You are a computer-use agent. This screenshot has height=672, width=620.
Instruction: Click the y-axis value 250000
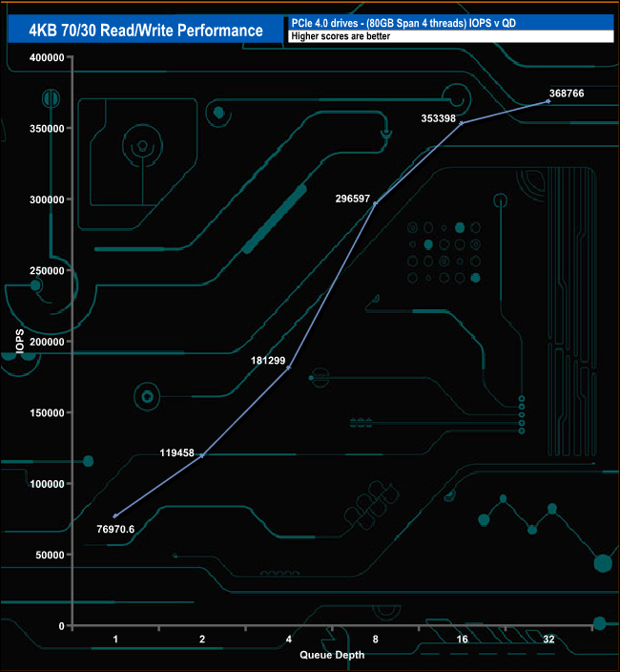click(47, 271)
